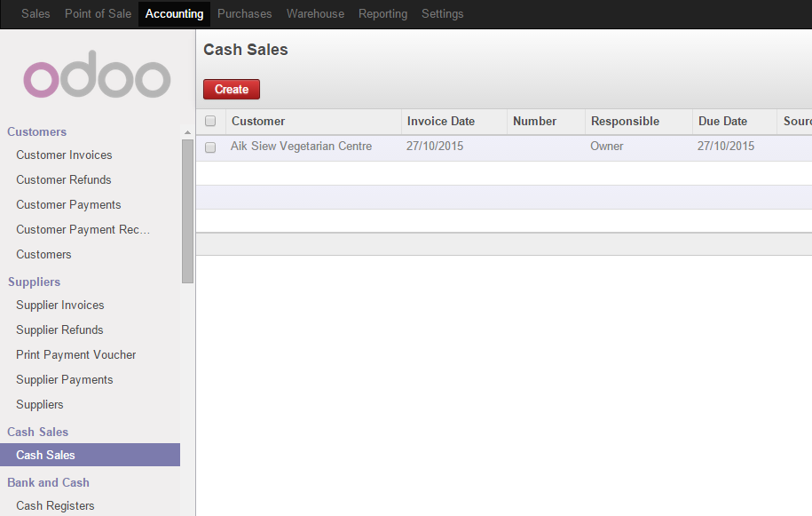Open the Warehouse menu
Viewport: 812px width, 516px height.
(x=315, y=13)
